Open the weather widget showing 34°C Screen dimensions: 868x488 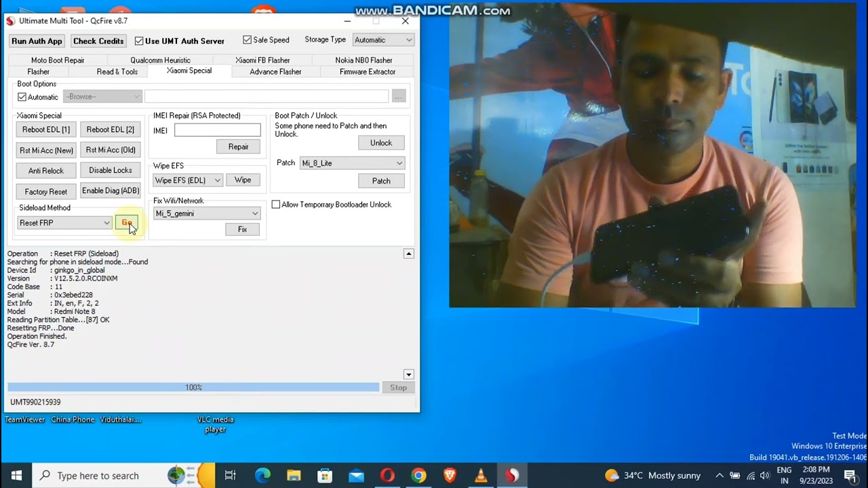652,475
